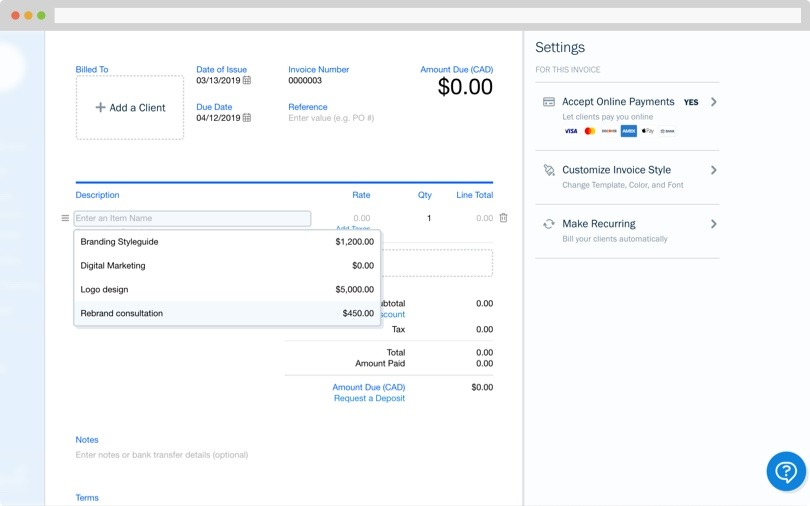Click the Mastercard logo
The image size is (810, 506).
point(589,131)
